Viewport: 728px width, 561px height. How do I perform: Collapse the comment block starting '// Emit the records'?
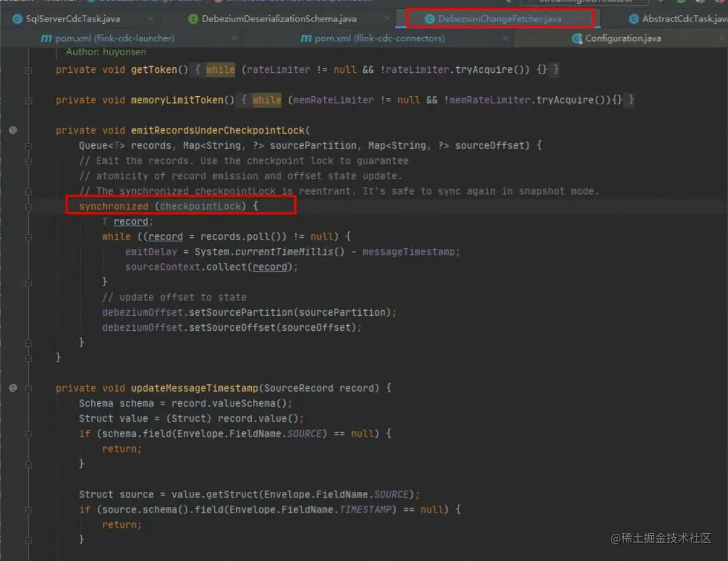(28, 161)
